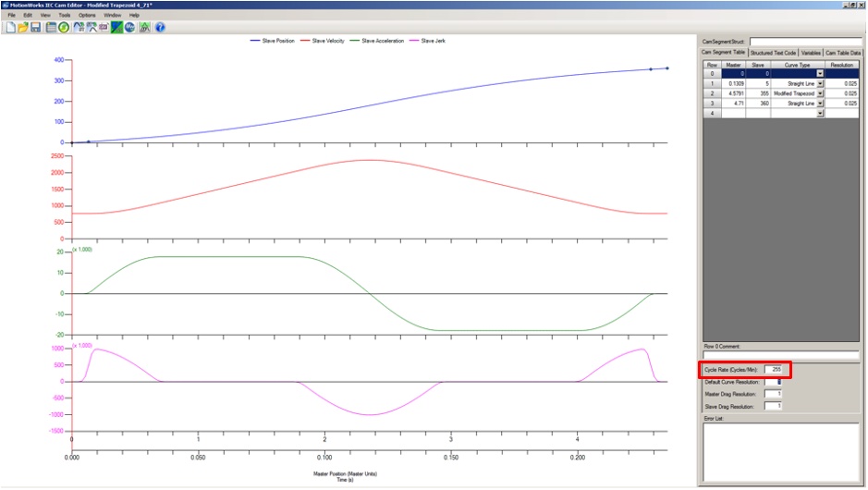Expand the Curve Type dropdown in row 4

(x=820, y=114)
